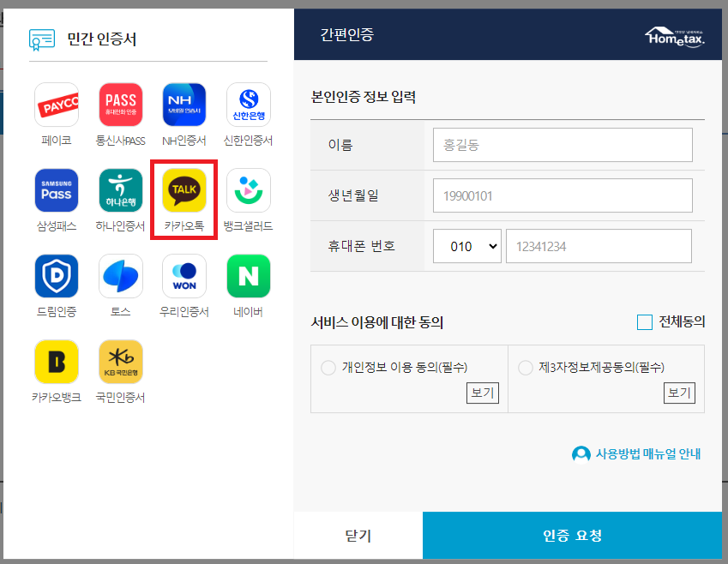
Task: Click the 생년월일 birthdate input field
Action: pyautogui.click(x=563, y=195)
